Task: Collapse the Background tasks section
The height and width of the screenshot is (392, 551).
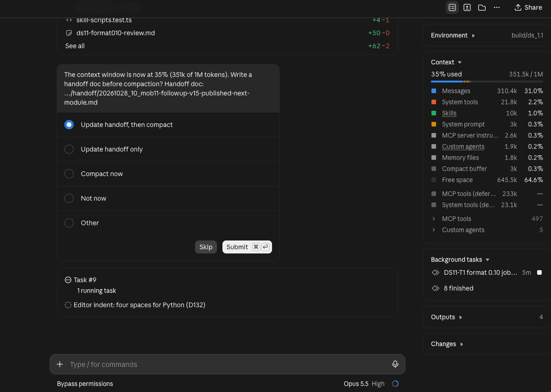Action: click(x=460, y=259)
